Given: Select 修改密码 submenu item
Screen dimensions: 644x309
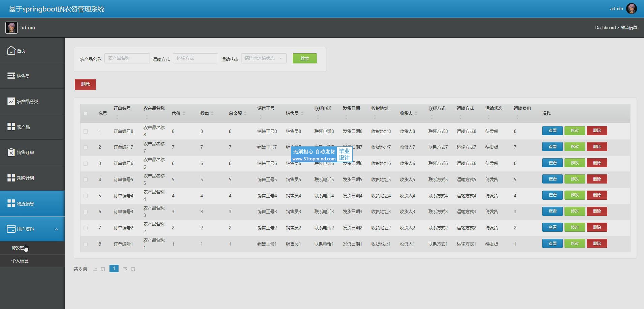Looking at the screenshot, I should [x=32, y=248].
